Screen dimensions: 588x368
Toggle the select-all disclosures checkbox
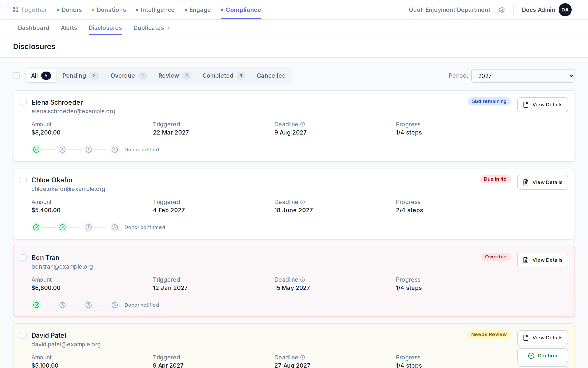point(16,76)
